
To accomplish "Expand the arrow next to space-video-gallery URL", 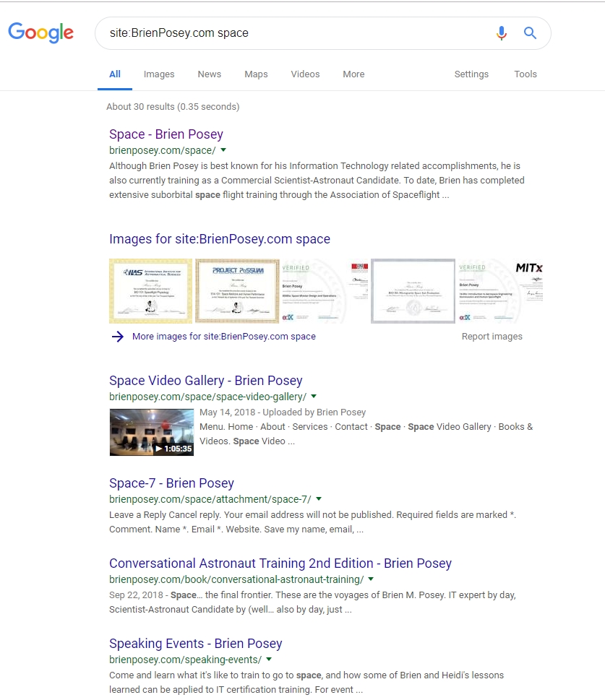I will (x=314, y=397).
